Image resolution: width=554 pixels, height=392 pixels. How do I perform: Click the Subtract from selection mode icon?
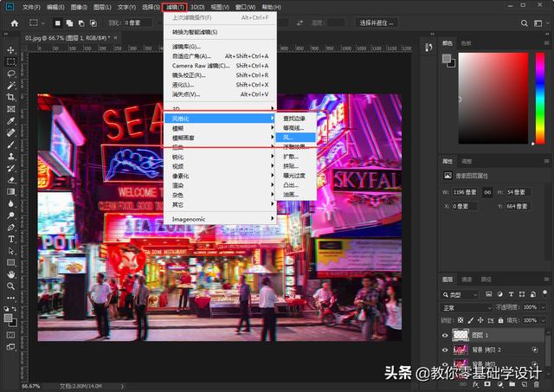click(x=81, y=23)
